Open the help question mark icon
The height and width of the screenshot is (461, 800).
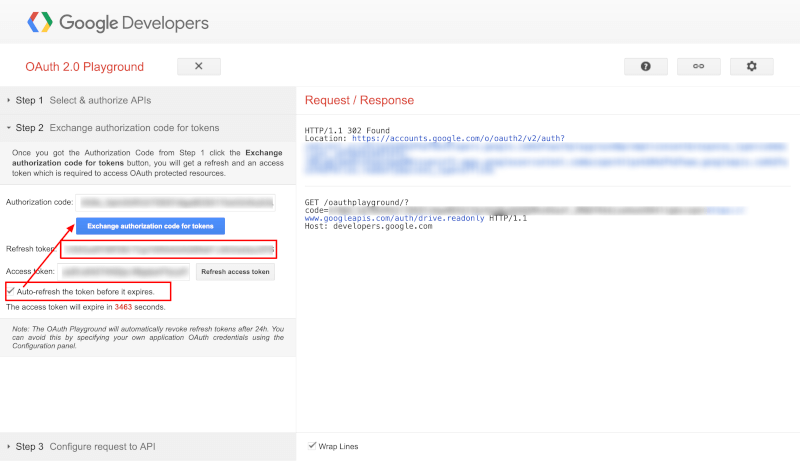645,66
